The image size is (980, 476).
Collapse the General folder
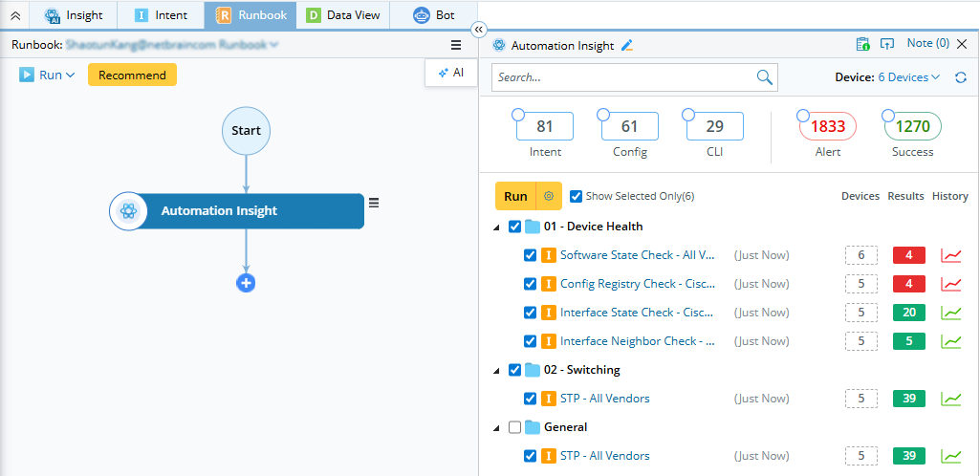pyautogui.click(x=496, y=428)
